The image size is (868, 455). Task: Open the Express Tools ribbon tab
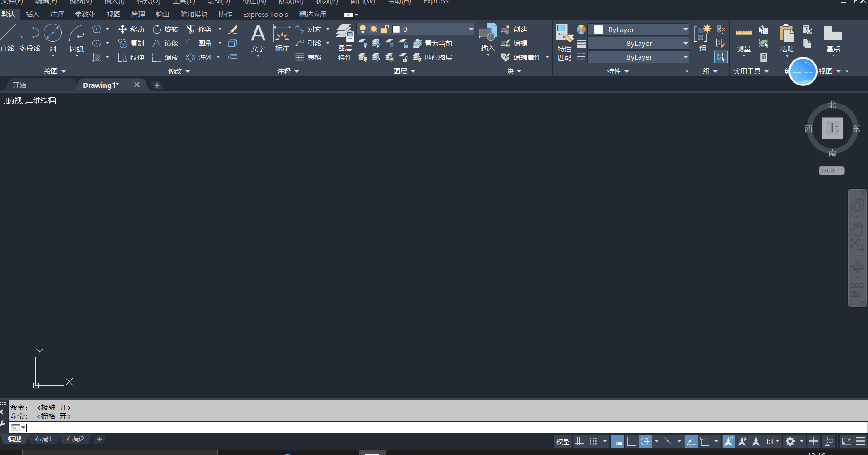(x=265, y=15)
